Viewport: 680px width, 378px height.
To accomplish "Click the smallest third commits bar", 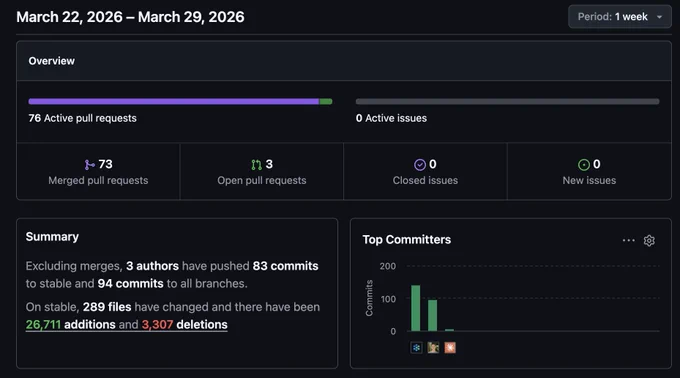I will [449, 330].
